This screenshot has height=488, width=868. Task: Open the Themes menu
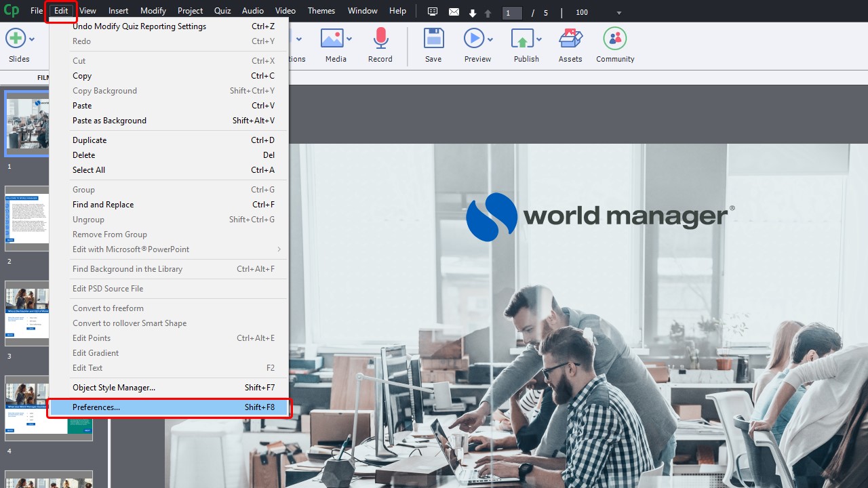click(x=321, y=11)
